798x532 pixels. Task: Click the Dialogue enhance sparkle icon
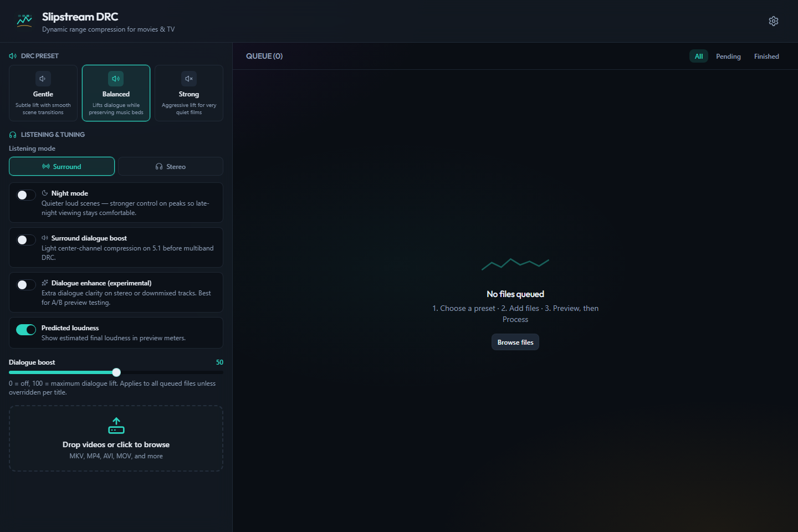[45, 283]
